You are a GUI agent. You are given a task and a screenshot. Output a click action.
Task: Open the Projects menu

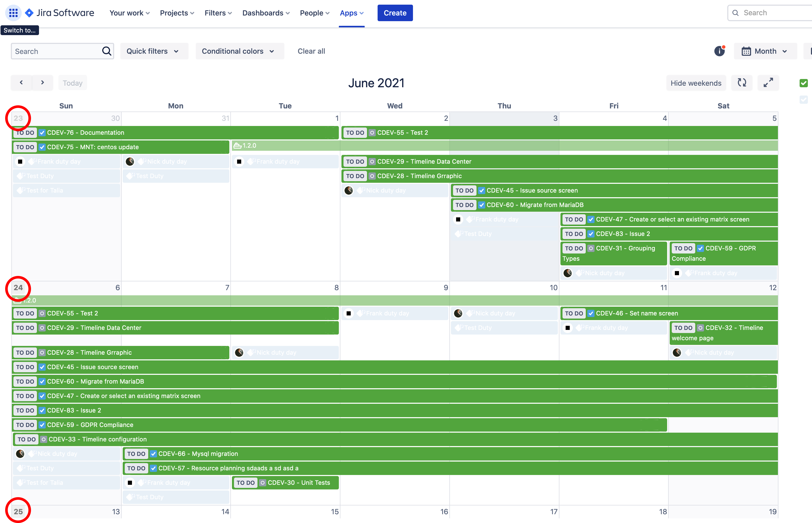pyautogui.click(x=177, y=13)
